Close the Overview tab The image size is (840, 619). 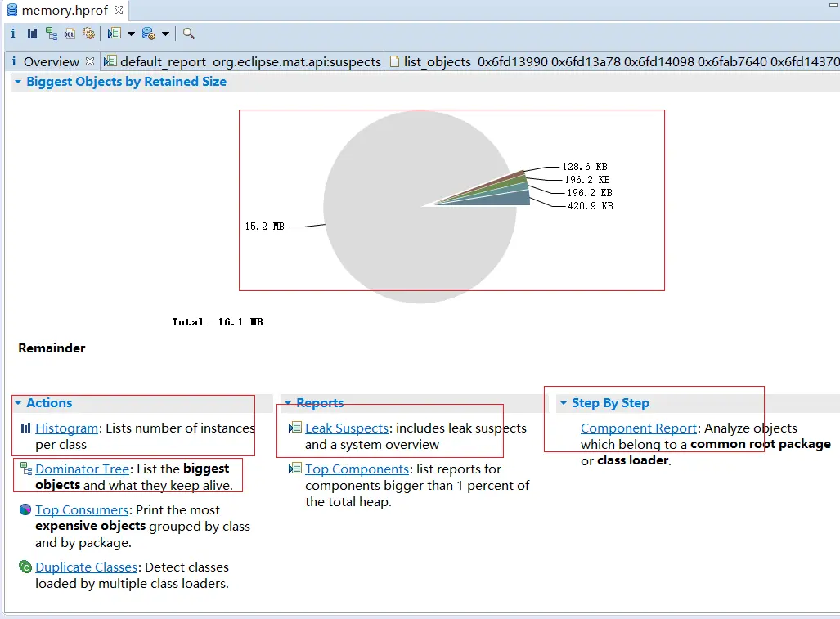[90, 61]
